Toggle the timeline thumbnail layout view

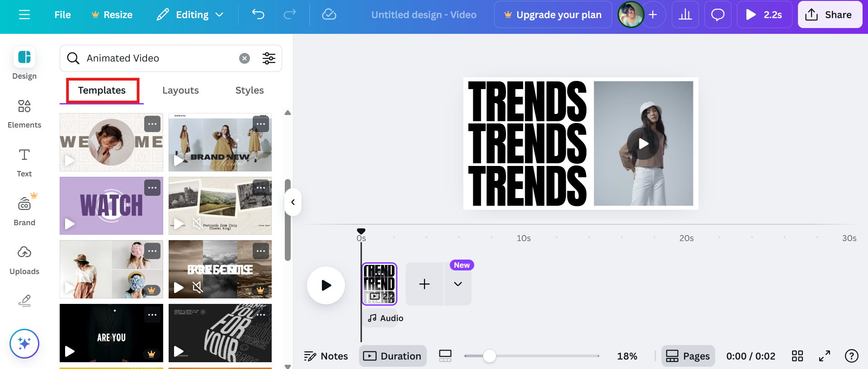(x=445, y=356)
